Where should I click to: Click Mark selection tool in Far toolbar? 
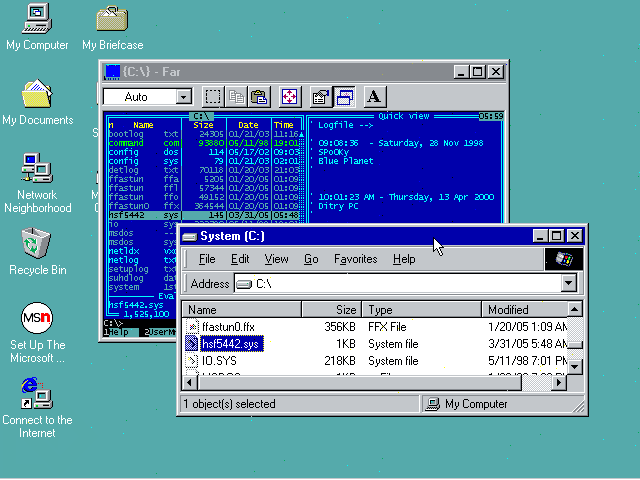[x=213, y=97]
